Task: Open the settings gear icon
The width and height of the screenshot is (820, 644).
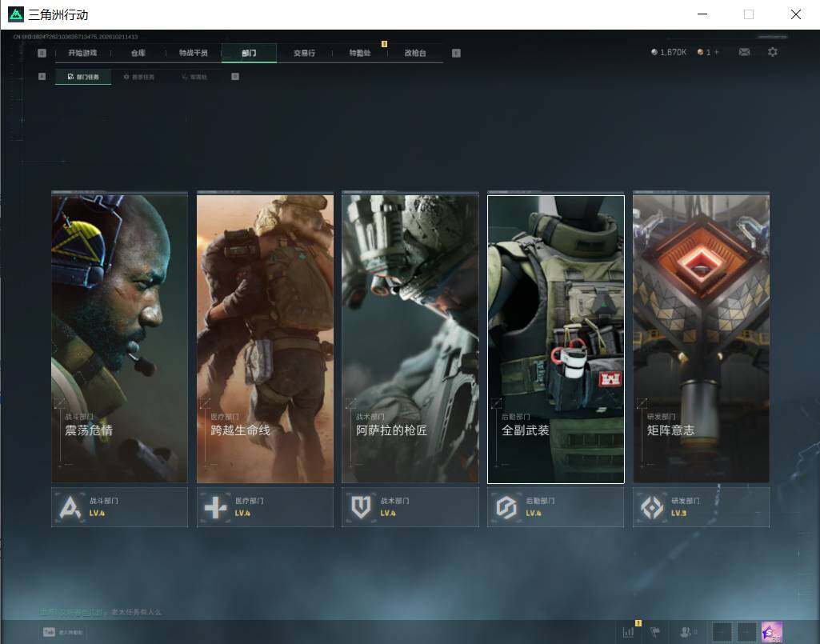Action: point(773,52)
